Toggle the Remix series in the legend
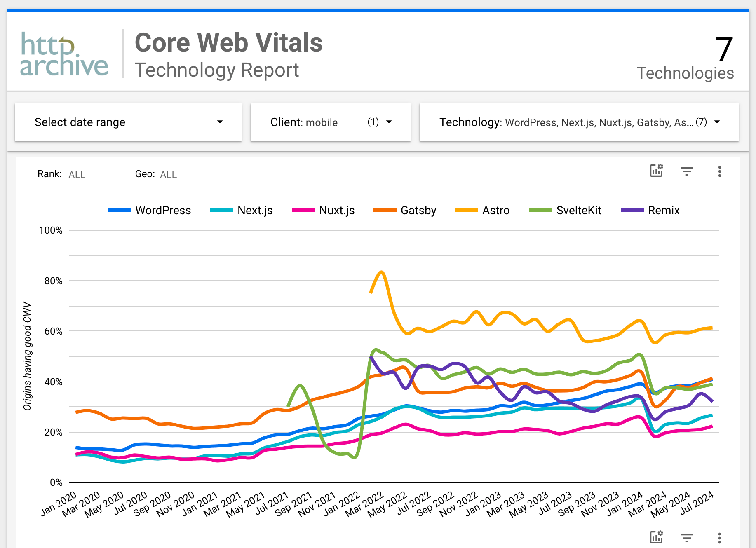 pos(650,210)
